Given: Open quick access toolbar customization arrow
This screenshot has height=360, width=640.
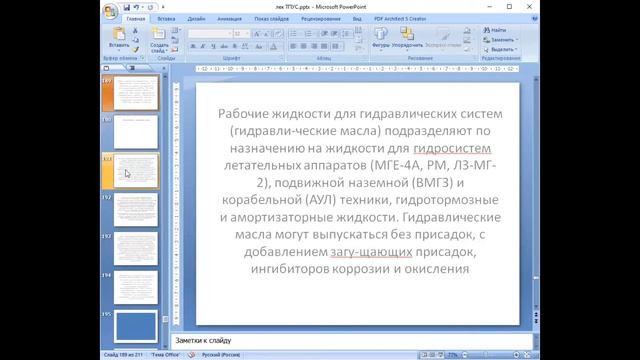Looking at the screenshot, I should pos(163,7).
